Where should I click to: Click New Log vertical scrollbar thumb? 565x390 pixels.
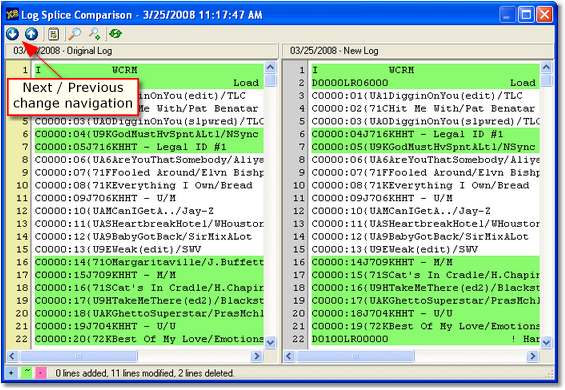[x=546, y=80]
